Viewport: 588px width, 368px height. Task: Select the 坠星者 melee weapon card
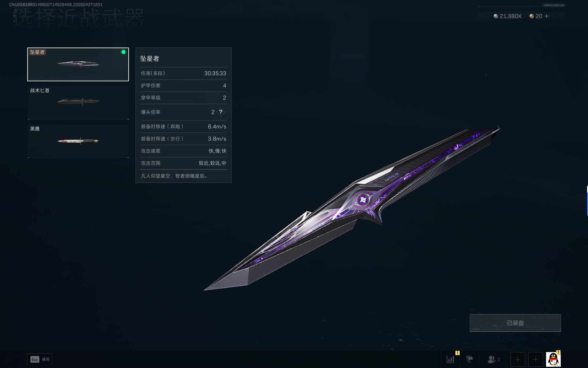[78, 64]
